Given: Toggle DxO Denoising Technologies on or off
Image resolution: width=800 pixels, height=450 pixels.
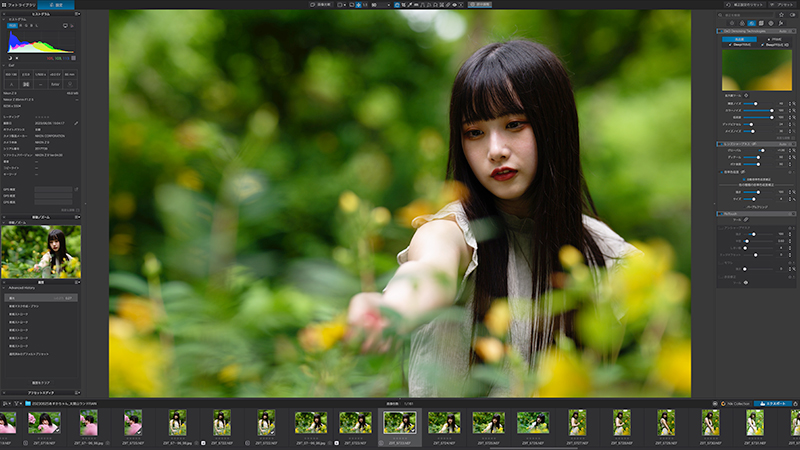Looking at the screenshot, I should (x=721, y=31).
